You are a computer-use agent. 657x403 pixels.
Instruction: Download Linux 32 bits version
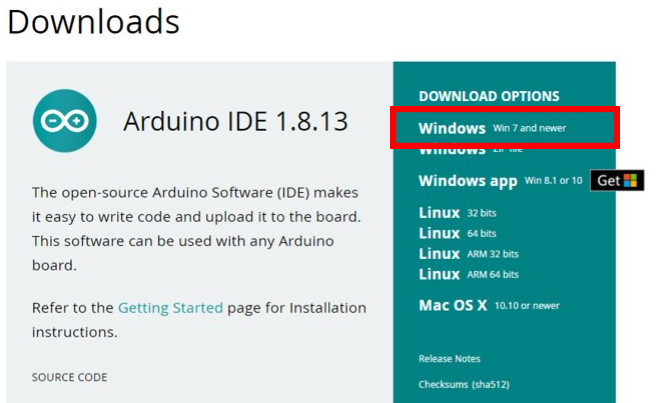pyautogui.click(x=457, y=213)
